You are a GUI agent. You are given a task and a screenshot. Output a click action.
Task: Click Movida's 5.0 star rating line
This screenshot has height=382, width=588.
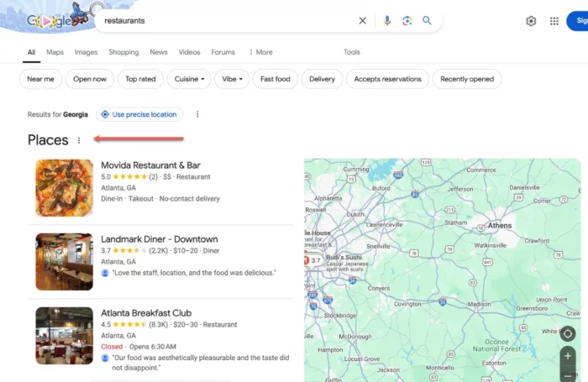click(155, 177)
